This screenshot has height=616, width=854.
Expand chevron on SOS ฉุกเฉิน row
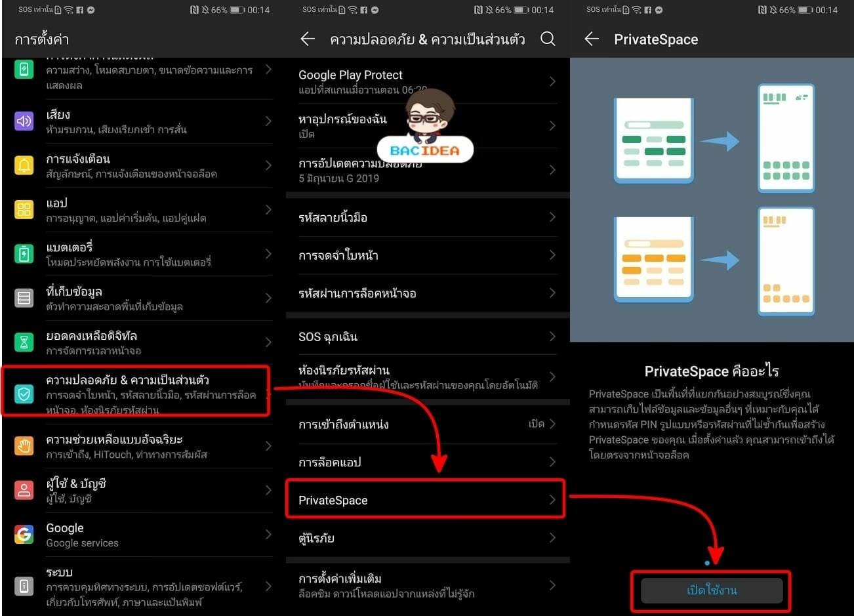tap(552, 337)
